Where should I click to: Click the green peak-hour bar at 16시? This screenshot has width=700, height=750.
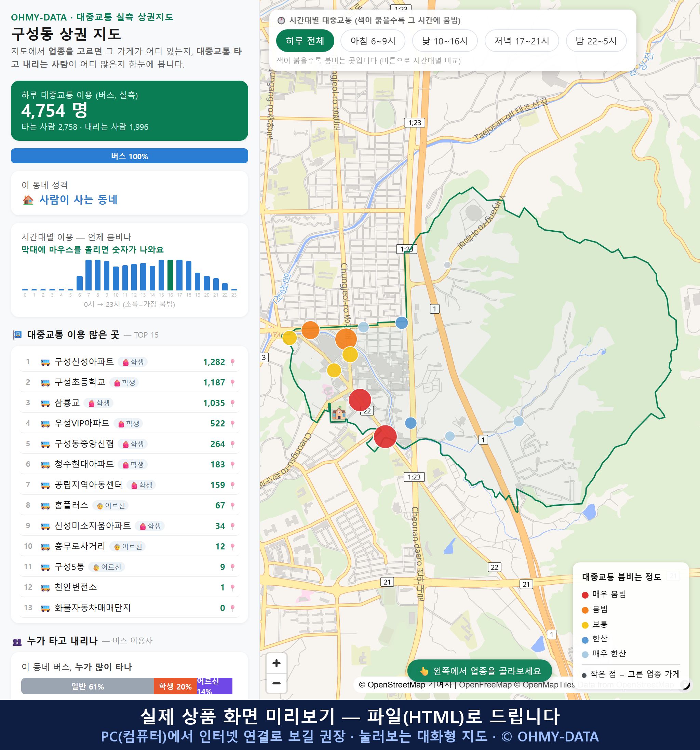170,275
